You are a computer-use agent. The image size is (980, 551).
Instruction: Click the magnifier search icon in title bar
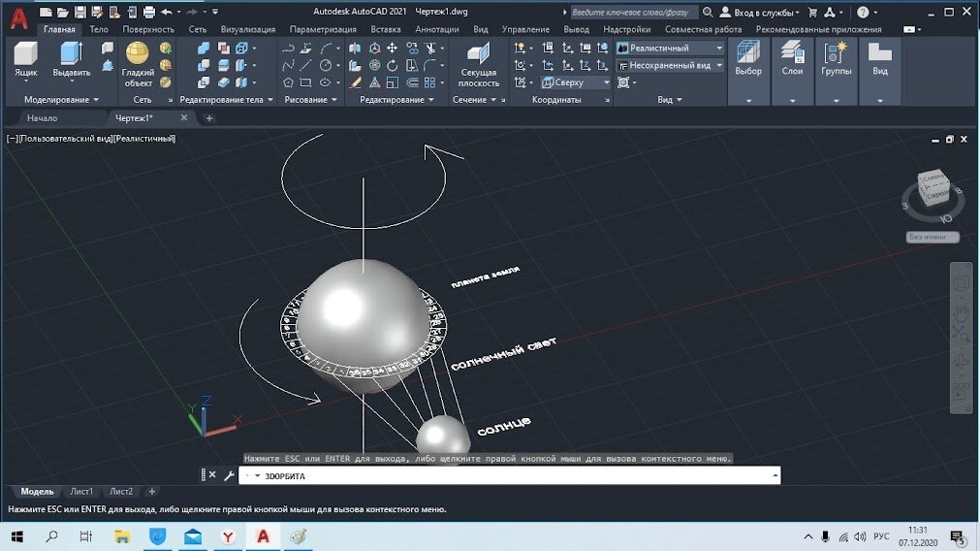pos(708,12)
